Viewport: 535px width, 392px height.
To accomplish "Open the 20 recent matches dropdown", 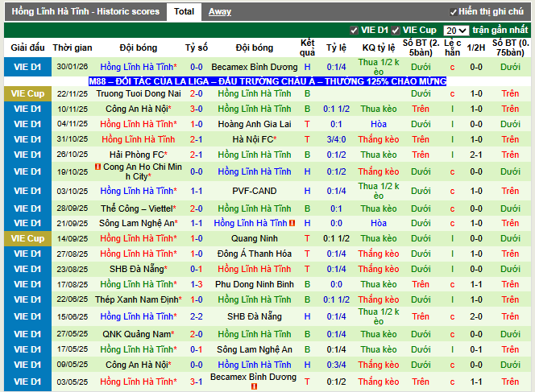I will tap(456, 31).
